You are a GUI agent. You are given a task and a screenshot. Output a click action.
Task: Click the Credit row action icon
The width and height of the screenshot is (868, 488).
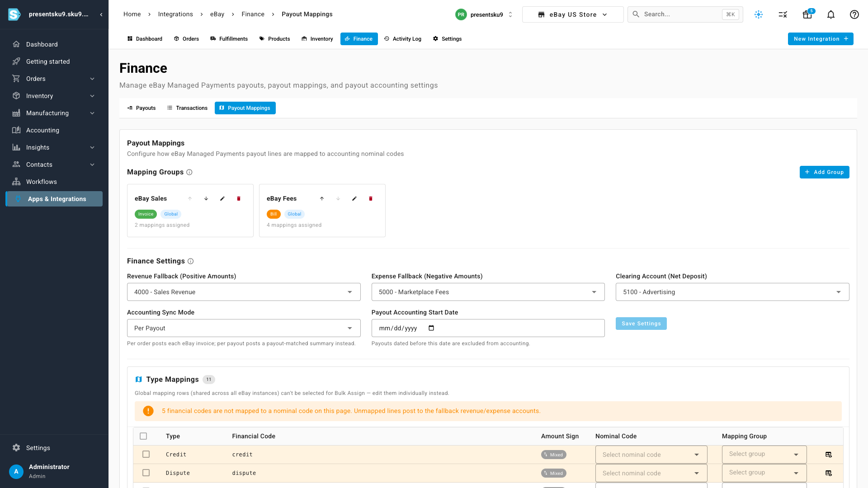point(829,455)
